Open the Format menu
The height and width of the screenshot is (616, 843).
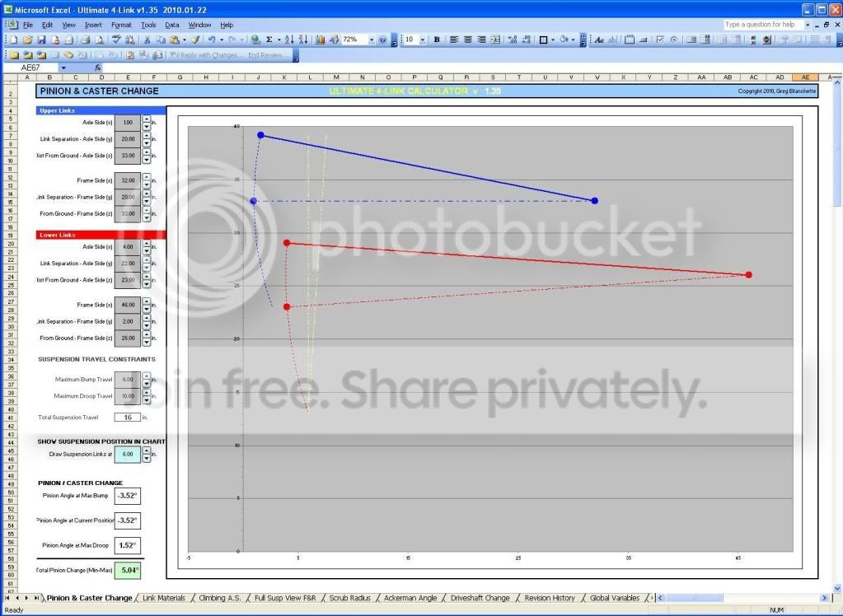(121, 25)
